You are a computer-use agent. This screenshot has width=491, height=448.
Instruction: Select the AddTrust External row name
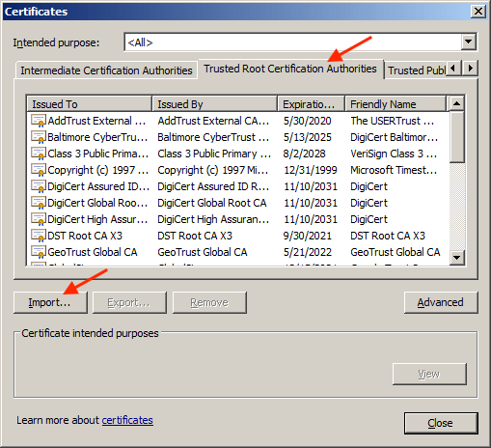point(96,121)
